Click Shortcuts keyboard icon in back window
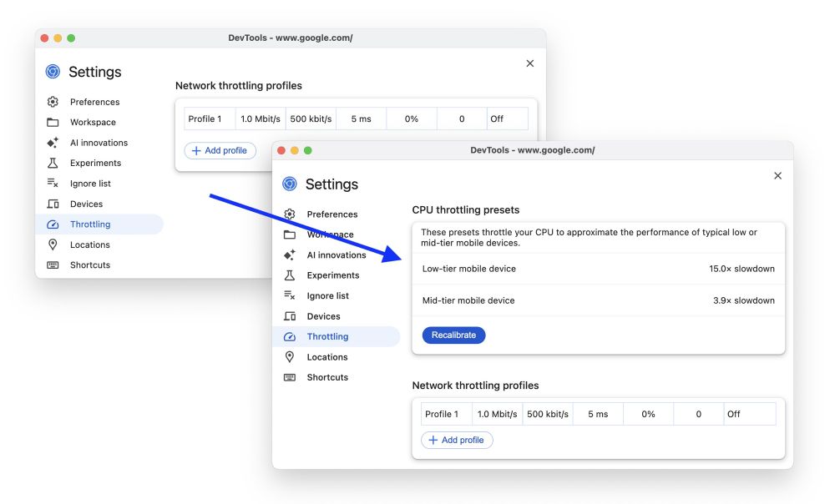This screenshot has height=504, width=835. point(53,265)
